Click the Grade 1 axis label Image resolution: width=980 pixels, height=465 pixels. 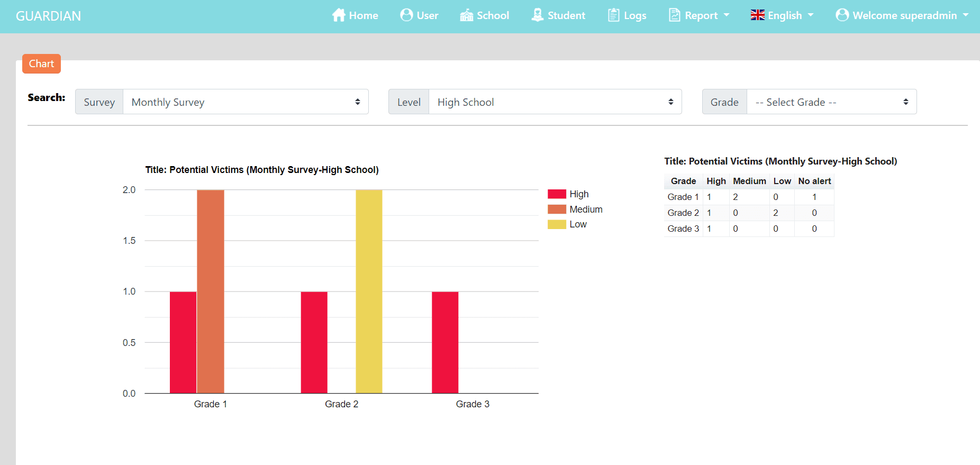pos(210,404)
